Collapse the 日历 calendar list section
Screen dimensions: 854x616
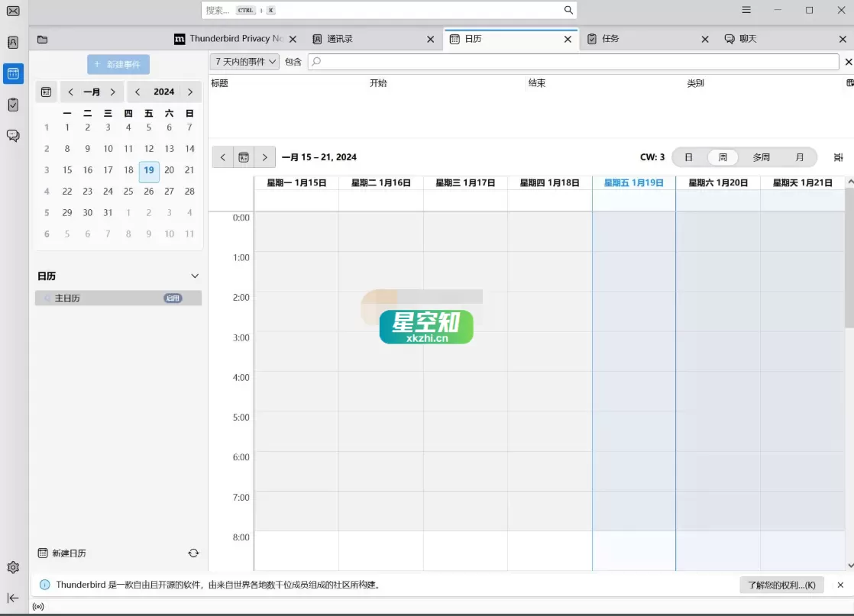[x=195, y=276]
